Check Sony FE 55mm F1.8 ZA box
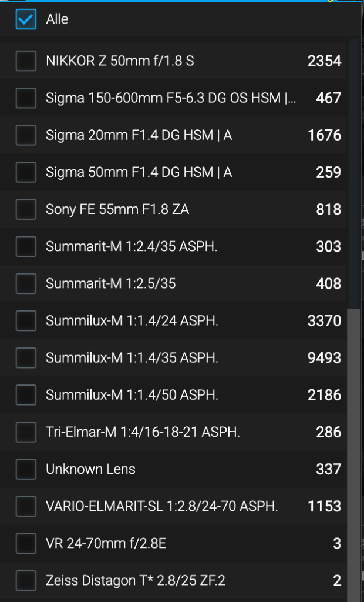This screenshot has height=602, width=364. 26,209
